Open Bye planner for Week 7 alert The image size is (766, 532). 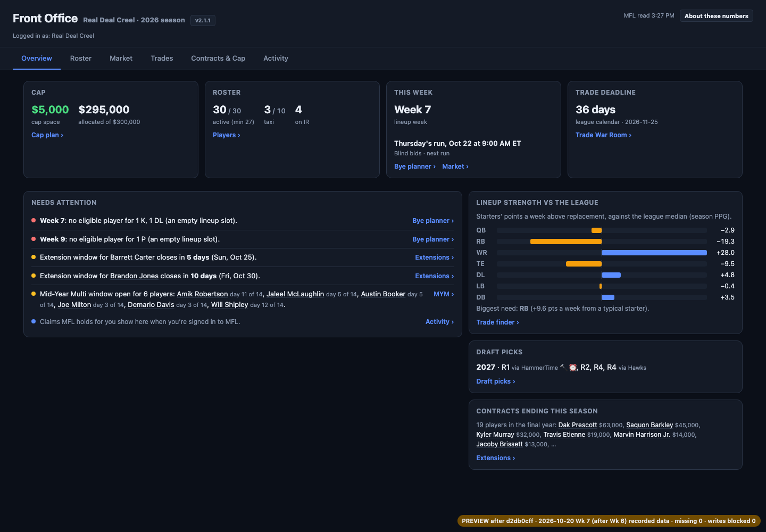click(433, 221)
